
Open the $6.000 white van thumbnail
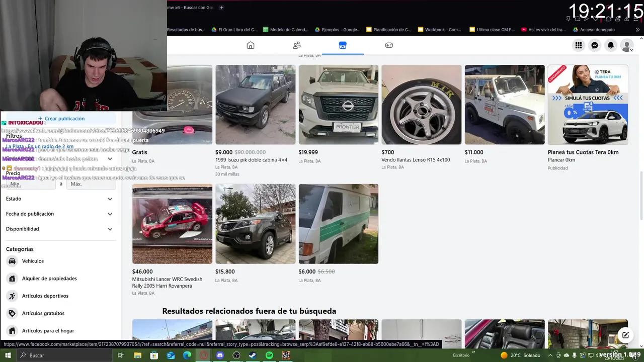tap(339, 224)
